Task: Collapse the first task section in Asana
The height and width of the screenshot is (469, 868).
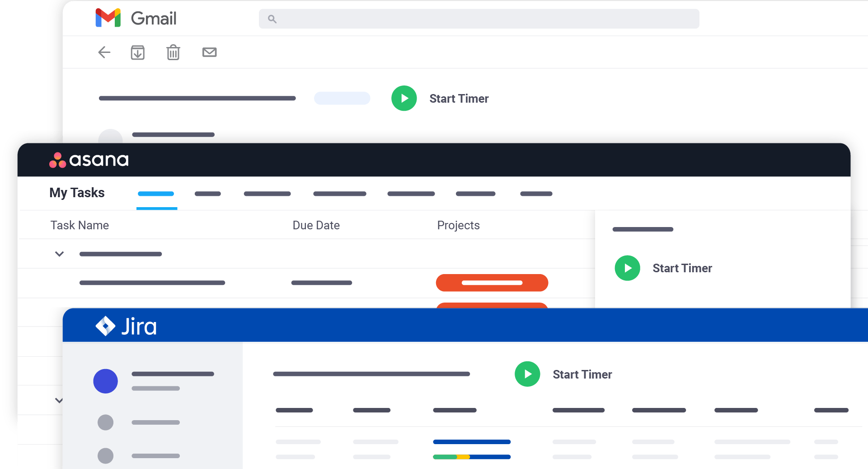Action: tap(59, 254)
